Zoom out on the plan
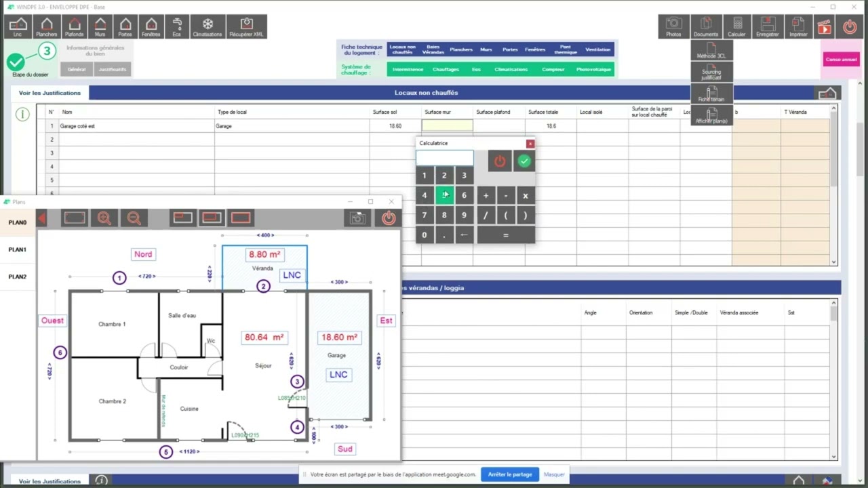 coord(134,218)
